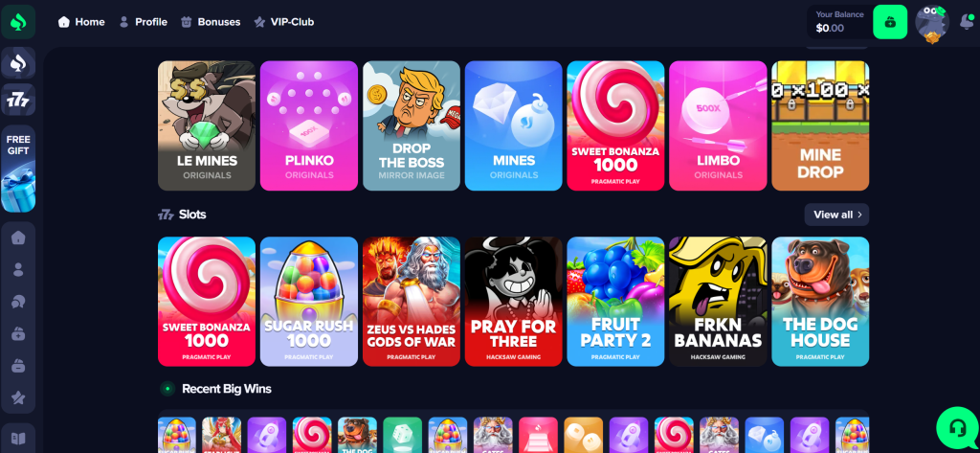This screenshot has height=453, width=980.
Task: Click the green deposit wallet button
Action: tap(890, 22)
